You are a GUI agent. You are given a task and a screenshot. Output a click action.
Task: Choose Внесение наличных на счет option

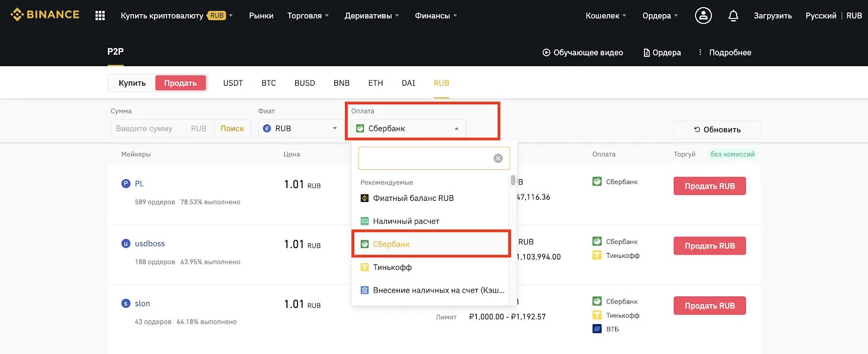coord(431,290)
